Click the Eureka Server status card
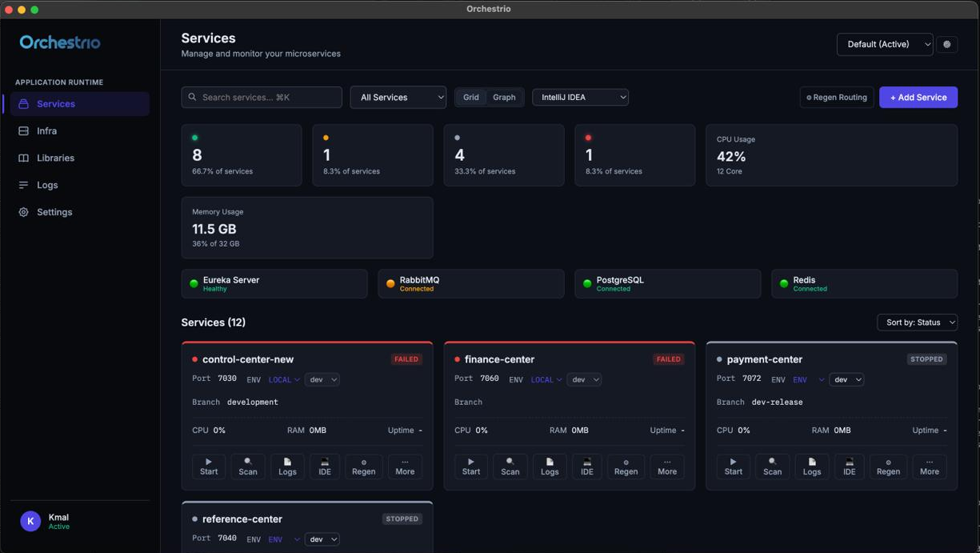The image size is (980, 553). (274, 284)
